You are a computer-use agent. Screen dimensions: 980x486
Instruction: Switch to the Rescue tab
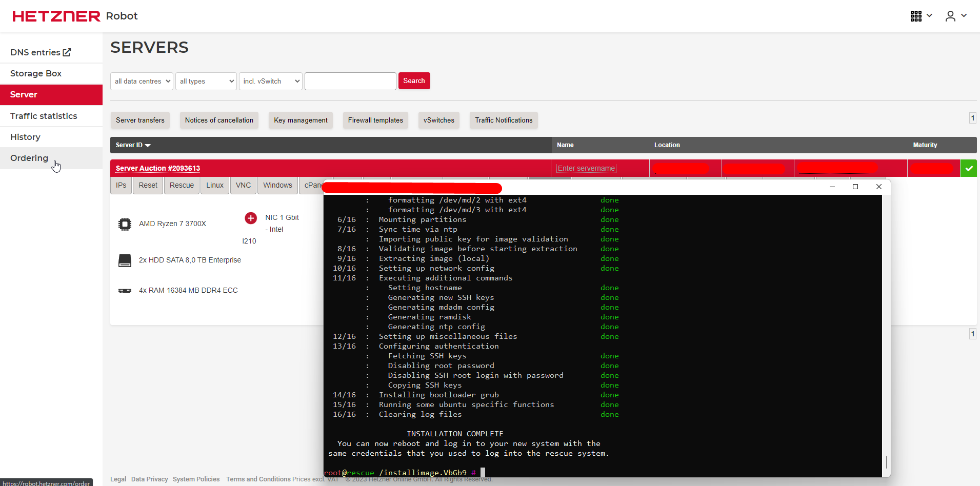click(x=182, y=185)
